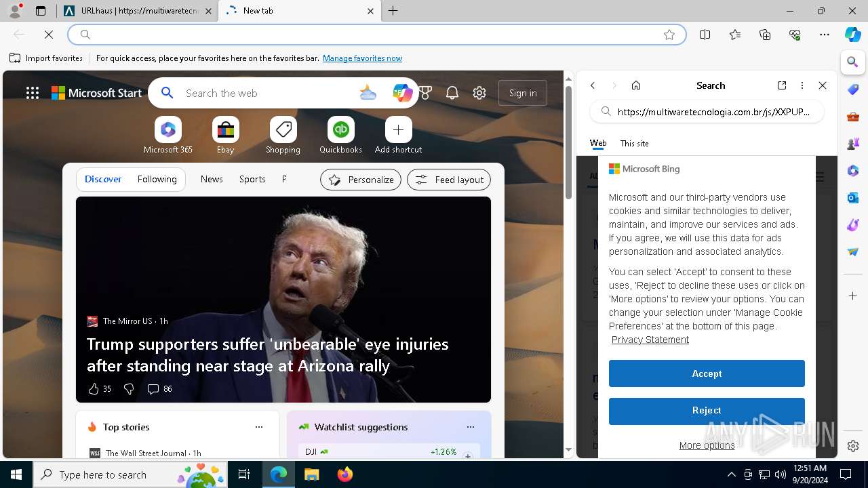The image size is (868, 488).
Task: Open sidebar Tools briefcase icon
Action: (x=853, y=117)
